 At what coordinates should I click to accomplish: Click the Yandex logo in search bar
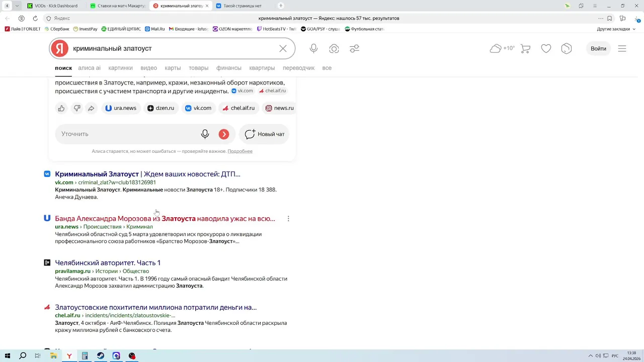pos(59,49)
